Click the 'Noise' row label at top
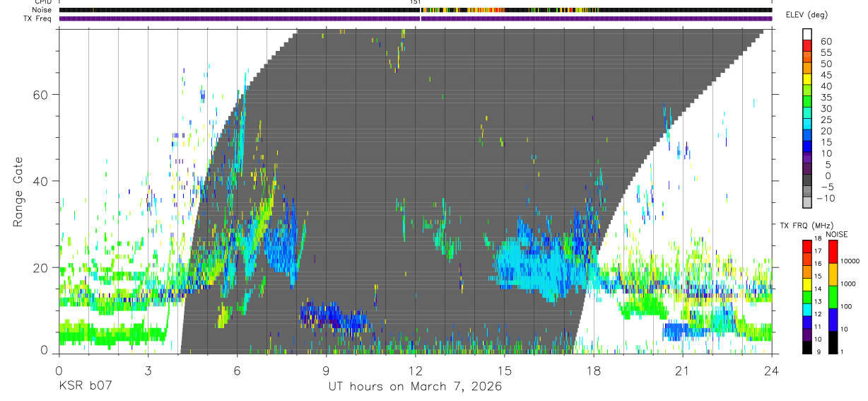Screen dimensions: 868x401 coord(42,10)
